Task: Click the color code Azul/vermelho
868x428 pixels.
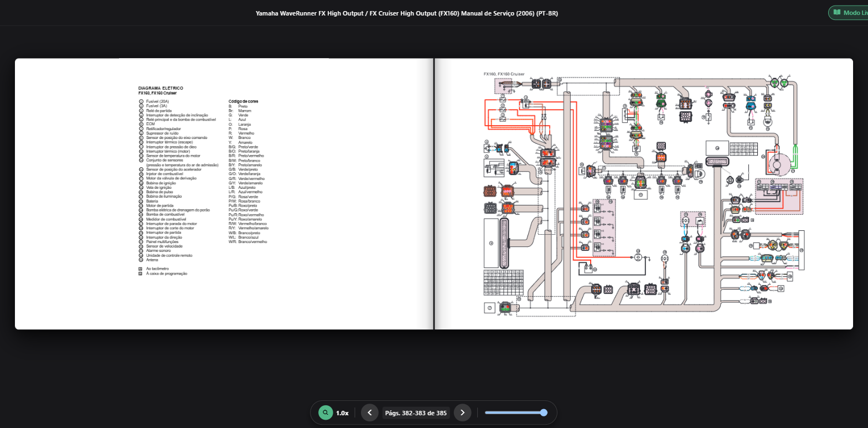Action: [250, 192]
